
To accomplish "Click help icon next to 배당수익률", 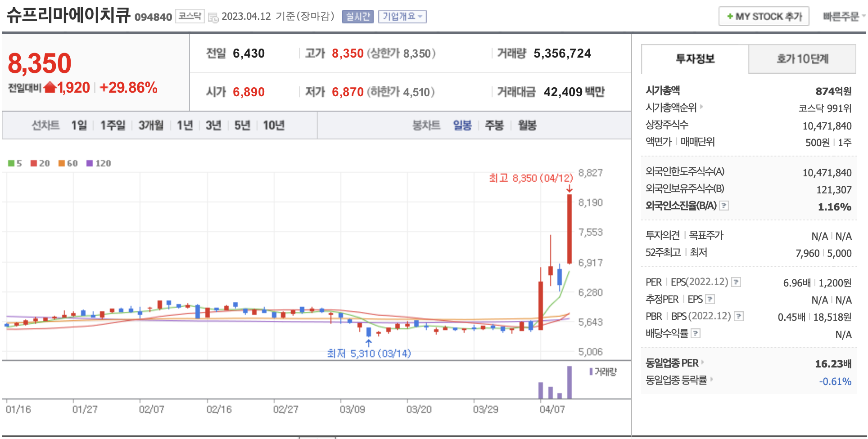I will coord(696,333).
